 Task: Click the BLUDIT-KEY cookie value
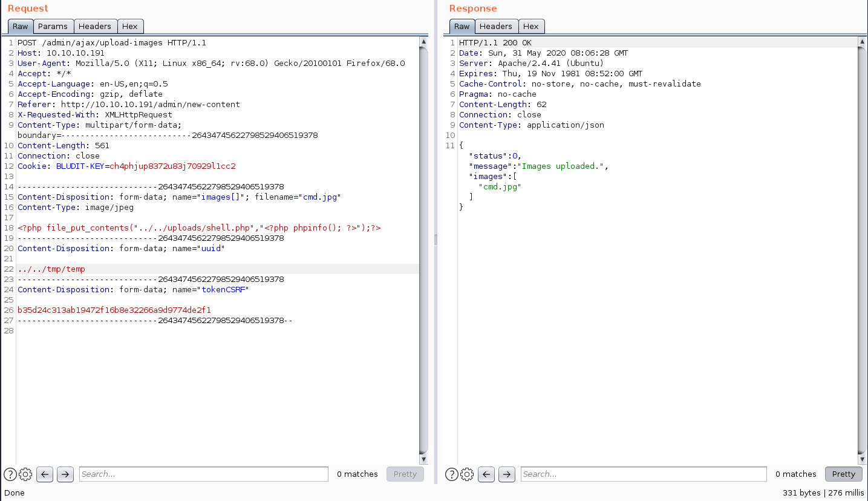172,166
